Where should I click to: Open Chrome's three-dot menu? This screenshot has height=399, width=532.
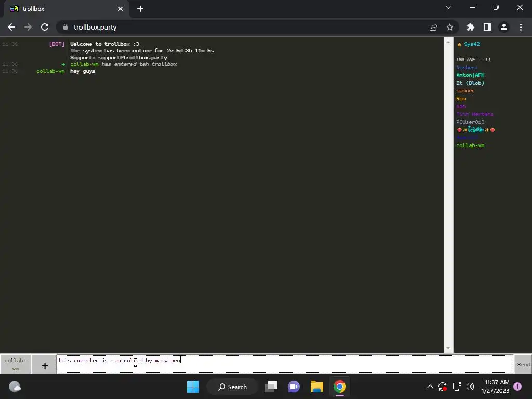click(521, 27)
